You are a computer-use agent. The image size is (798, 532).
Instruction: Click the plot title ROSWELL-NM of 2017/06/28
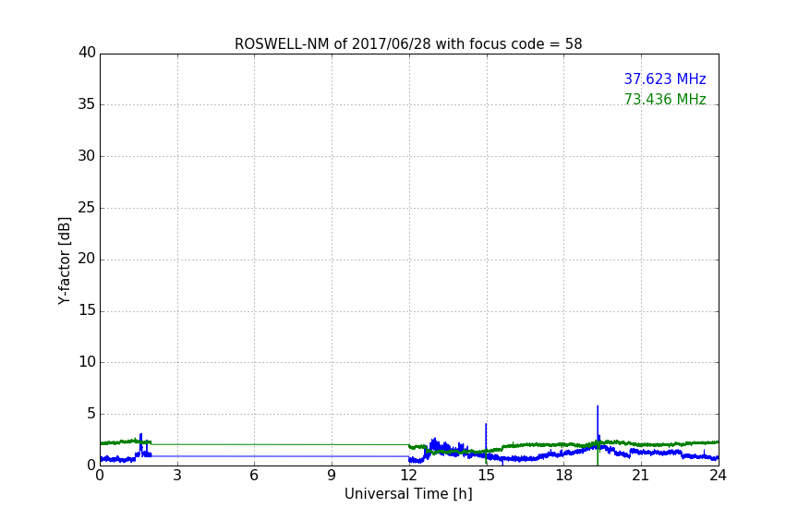tap(408, 44)
